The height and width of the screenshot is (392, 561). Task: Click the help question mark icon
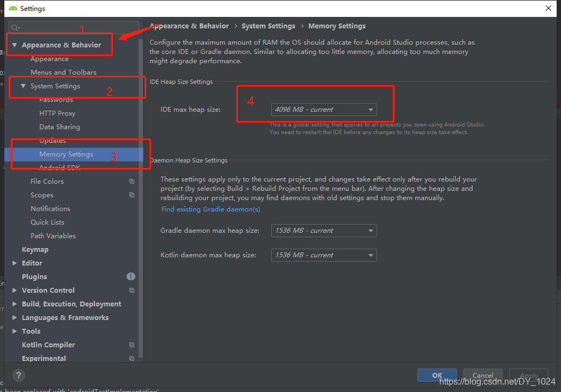(19, 375)
